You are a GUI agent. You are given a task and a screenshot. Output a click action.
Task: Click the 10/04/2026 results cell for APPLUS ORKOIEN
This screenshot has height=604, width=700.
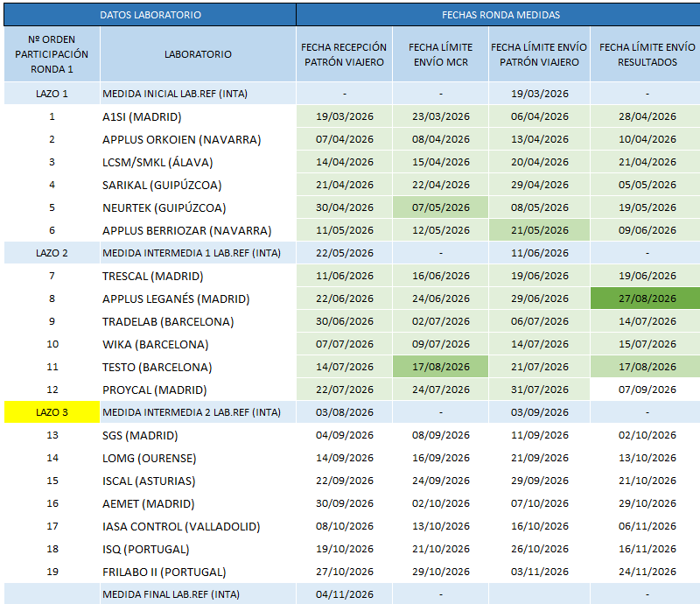tap(647, 139)
